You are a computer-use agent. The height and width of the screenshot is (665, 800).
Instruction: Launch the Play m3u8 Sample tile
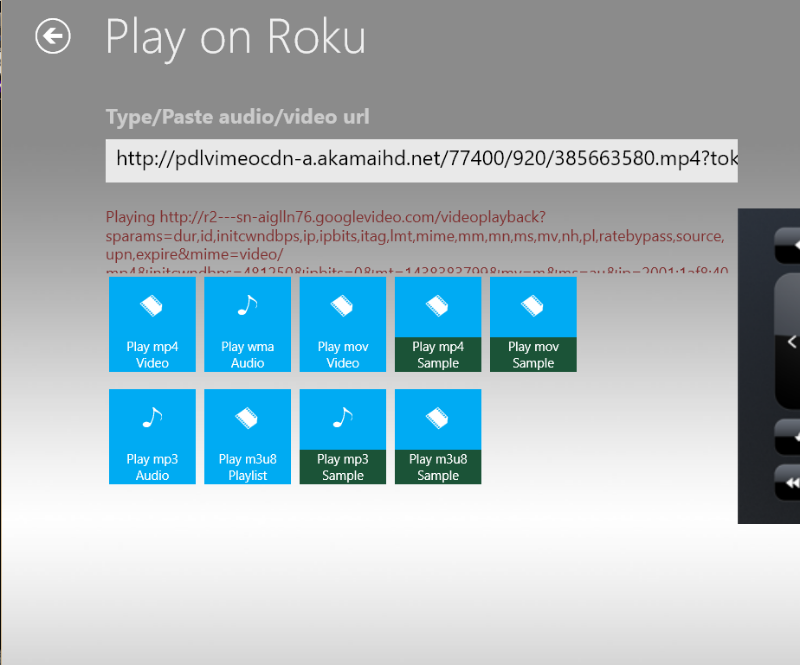[x=438, y=436]
